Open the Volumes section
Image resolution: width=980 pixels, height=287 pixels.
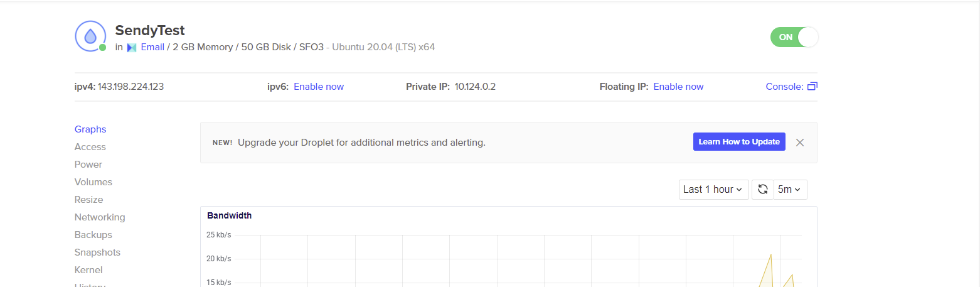[x=93, y=182]
